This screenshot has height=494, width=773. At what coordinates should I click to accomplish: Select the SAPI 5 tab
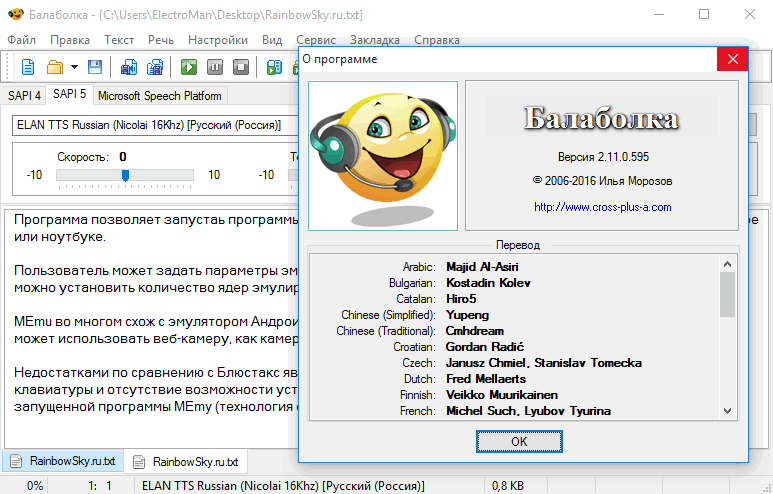(x=69, y=94)
